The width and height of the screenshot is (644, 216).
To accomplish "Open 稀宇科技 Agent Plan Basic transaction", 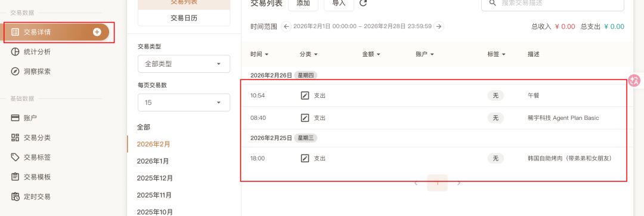I will pos(563,118).
